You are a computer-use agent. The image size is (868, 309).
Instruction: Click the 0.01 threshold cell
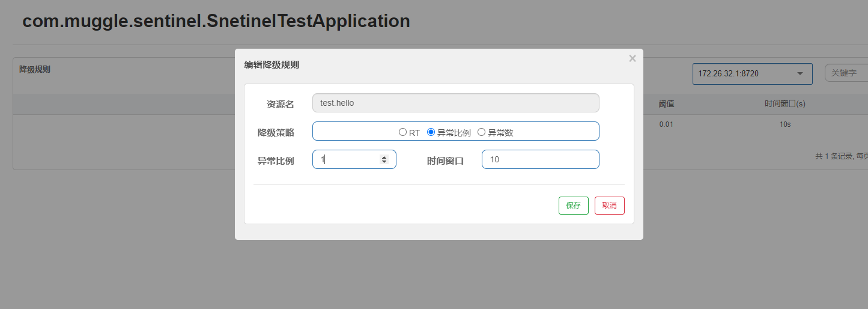pyautogui.click(x=666, y=124)
